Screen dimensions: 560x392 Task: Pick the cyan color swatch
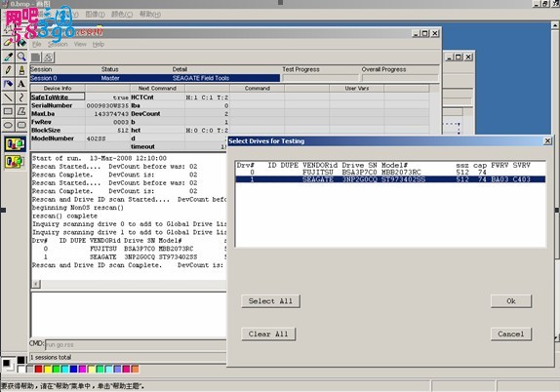tap(65, 370)
